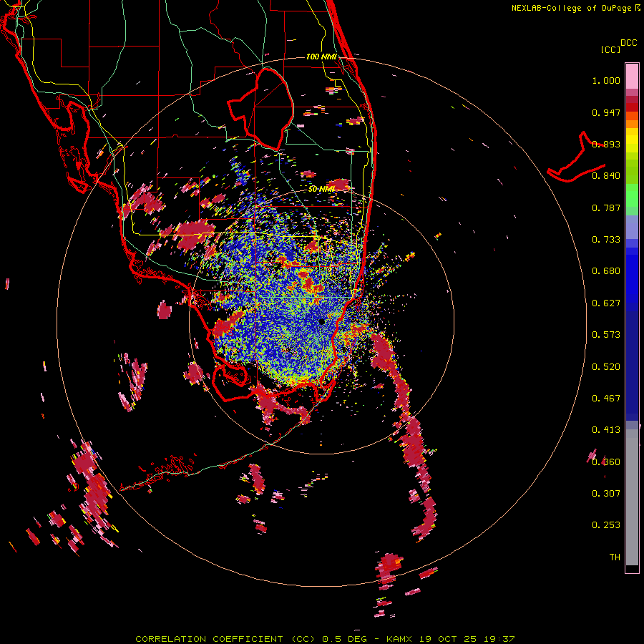The image size is (644, 644).
Task: Select the 0.947 scale value
Action: pyautogui.click(x=606, y=112)
